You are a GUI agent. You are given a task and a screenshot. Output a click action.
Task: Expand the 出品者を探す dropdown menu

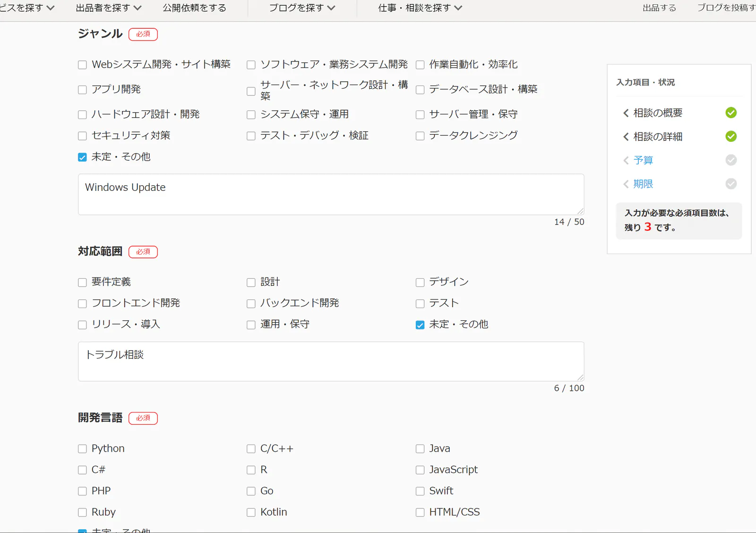click(108, 8)
